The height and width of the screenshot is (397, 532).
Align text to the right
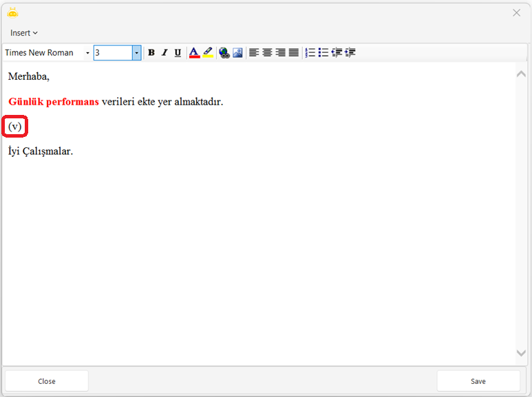tap(280, 53)
